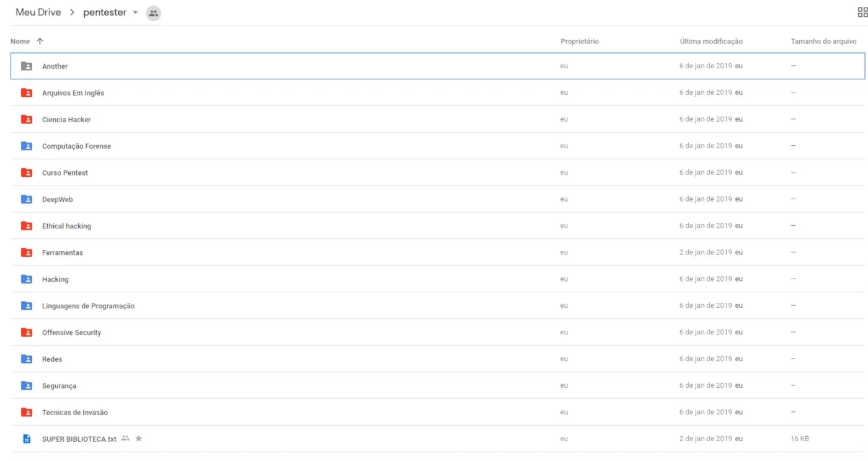Select the Tecnicas de Invasão folder name
The width and height of the screenshot is (868, 461).
(x=75, y=413)
